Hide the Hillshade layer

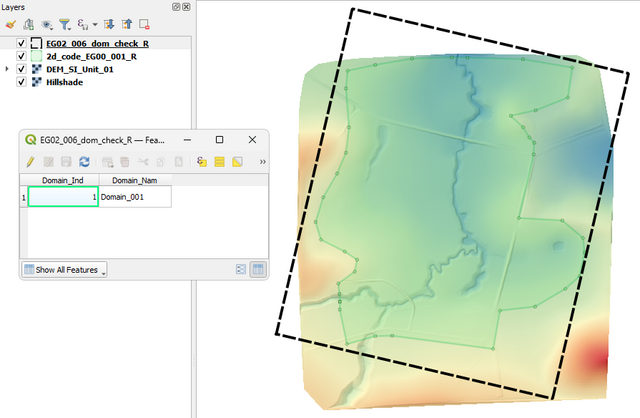click(21, 83)
